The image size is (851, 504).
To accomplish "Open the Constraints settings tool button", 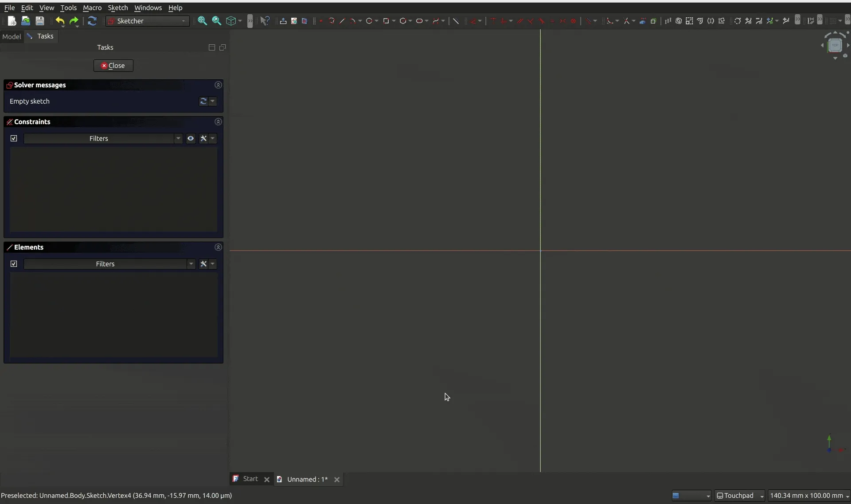I will [203, 138].
